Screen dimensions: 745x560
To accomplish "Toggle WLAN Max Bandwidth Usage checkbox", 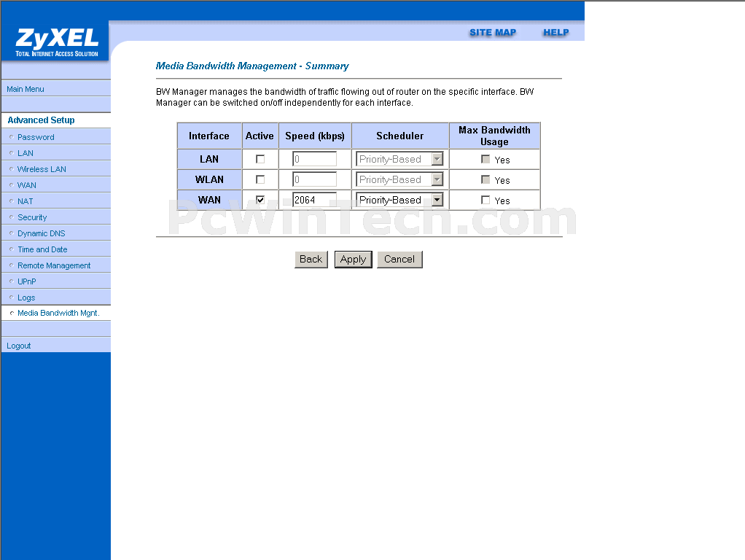I will (x=485, y=179).
